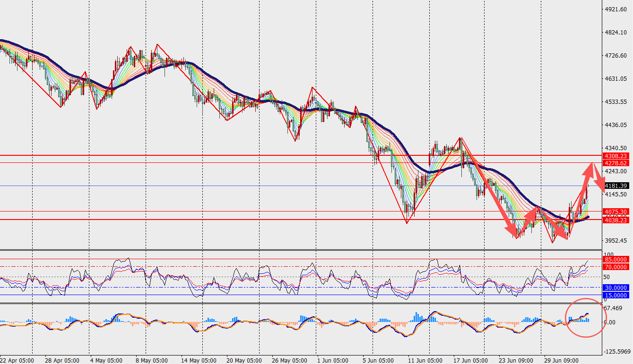Click the 67.469 MACD scale label
633x364 pixels.
pos(614,308)
